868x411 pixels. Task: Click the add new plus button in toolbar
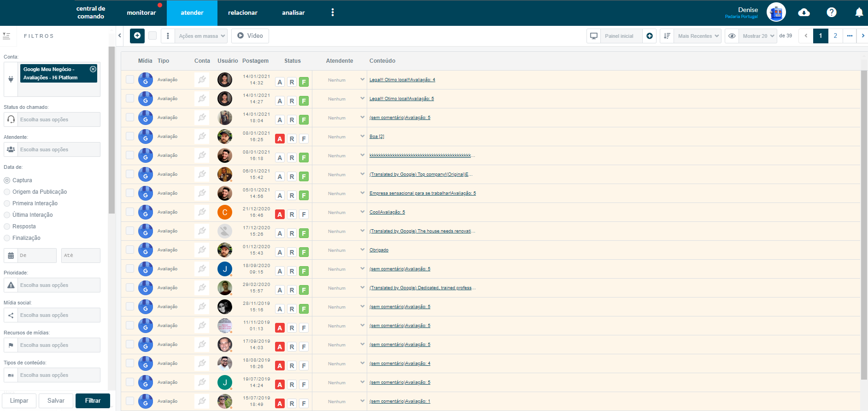[x=137, y=36]
